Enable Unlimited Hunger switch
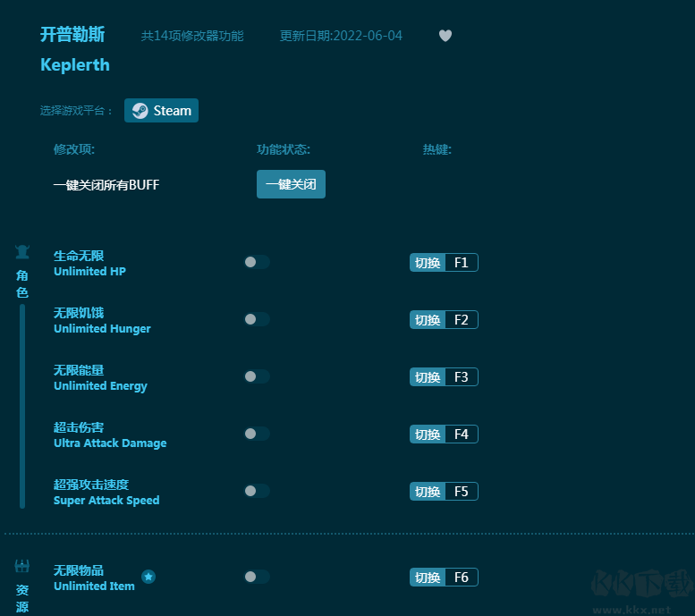 (257, 319)
